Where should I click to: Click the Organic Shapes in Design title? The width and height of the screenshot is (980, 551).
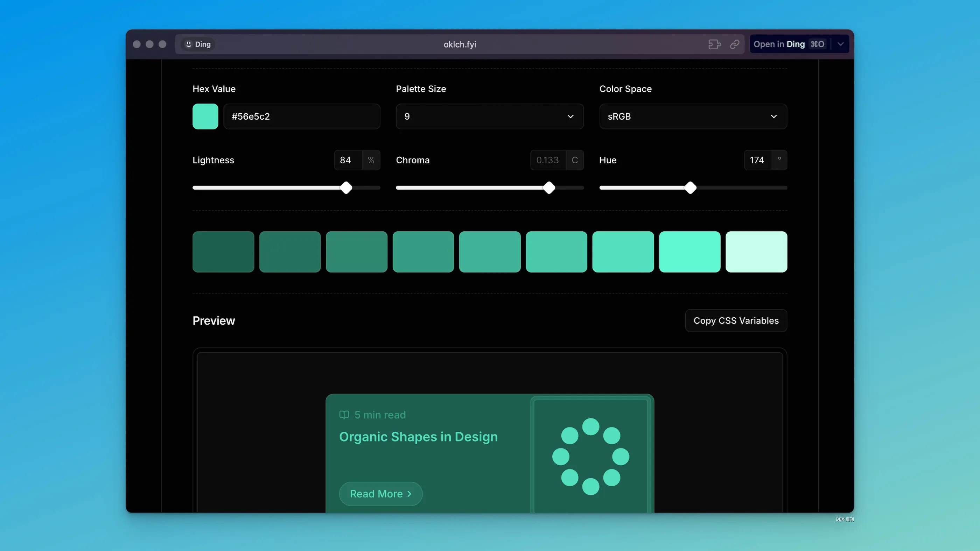[418, 437]
